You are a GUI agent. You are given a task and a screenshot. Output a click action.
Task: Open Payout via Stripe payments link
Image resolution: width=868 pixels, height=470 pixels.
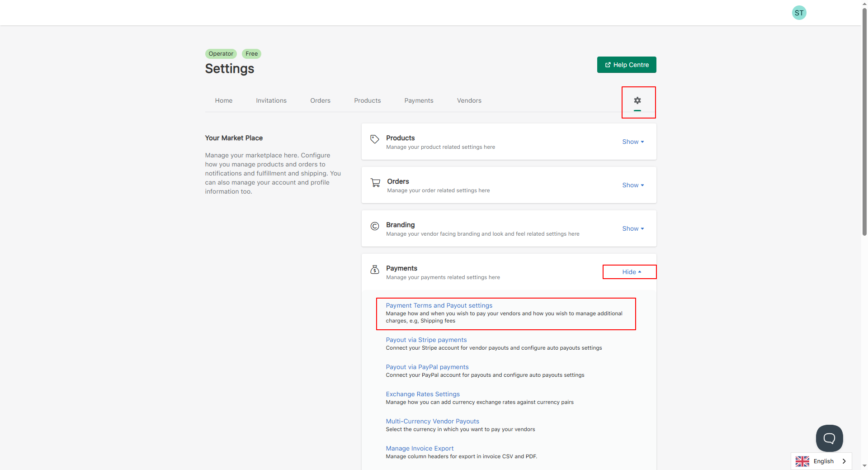coord(426,340)
